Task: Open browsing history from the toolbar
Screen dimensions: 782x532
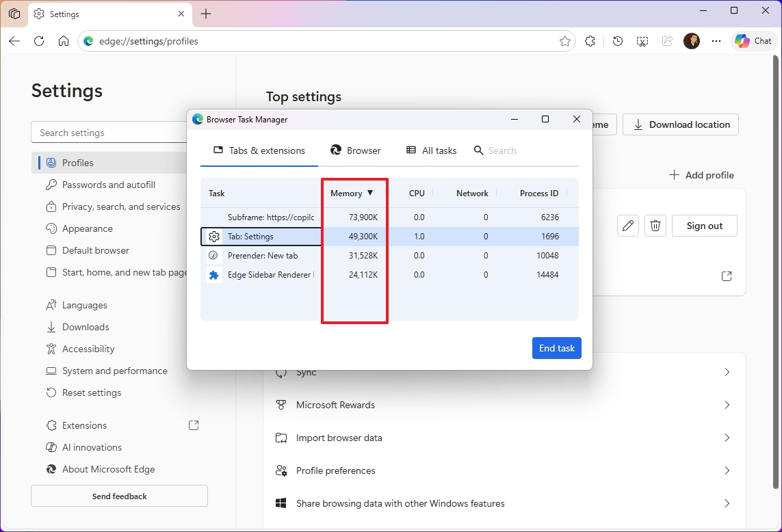Action: click(617, 41)
